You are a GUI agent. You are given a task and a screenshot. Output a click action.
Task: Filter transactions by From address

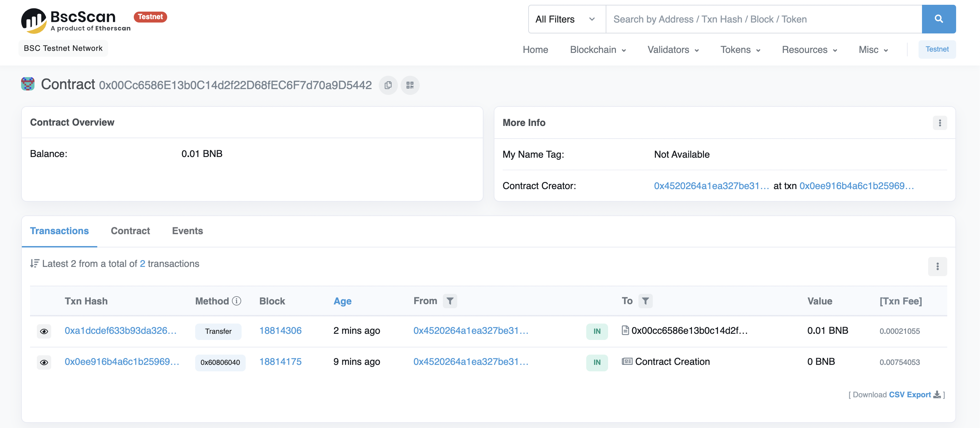(450, 301)
